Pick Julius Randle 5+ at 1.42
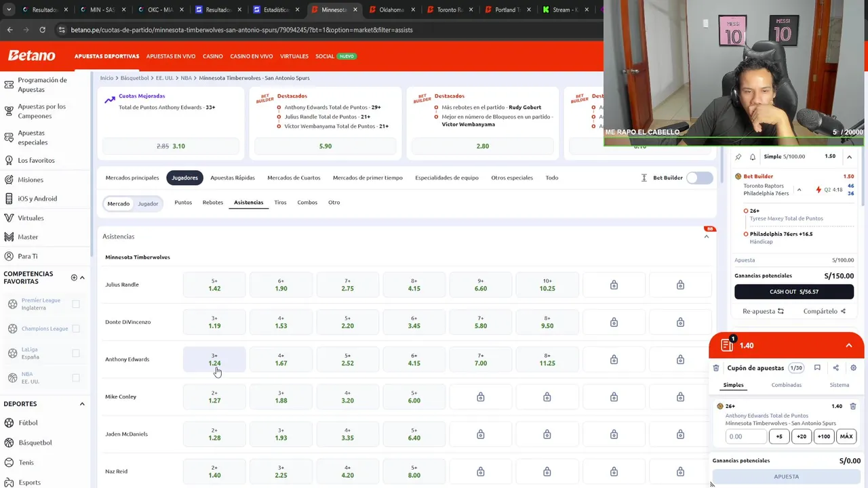 click(x=214, y=285)
